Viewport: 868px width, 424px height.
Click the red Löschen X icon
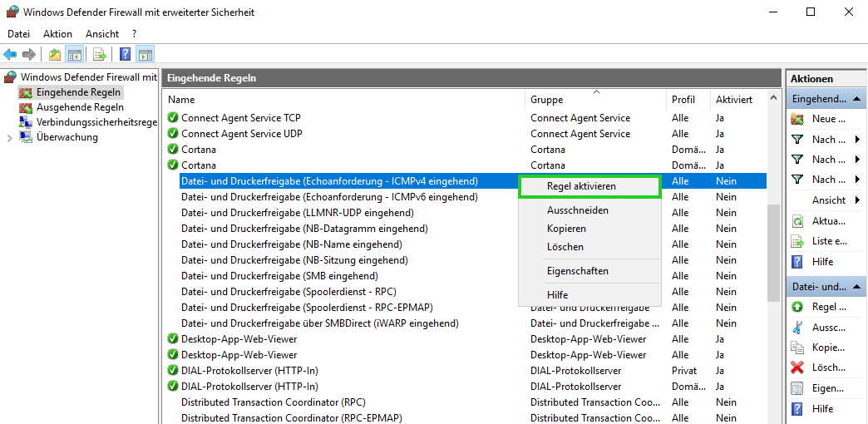pyautogui.click(x=797, y=367)
